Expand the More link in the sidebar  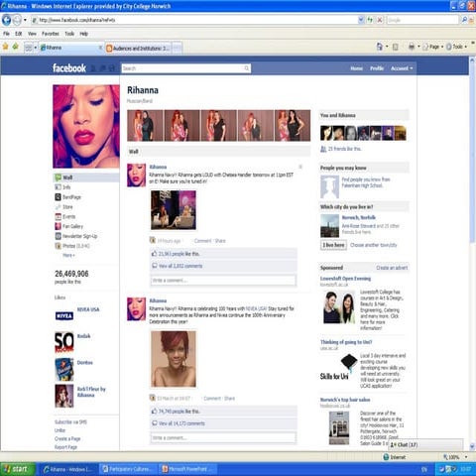[x=68, y=255]
